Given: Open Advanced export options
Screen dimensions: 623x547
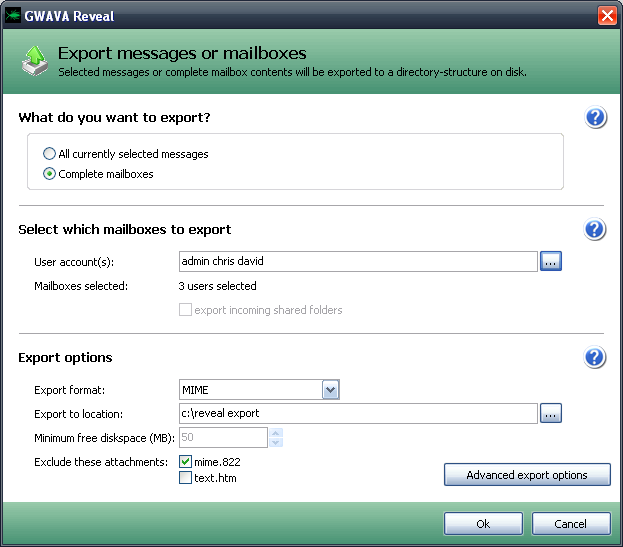Looking at the screenshot, I should click(527, 475).
